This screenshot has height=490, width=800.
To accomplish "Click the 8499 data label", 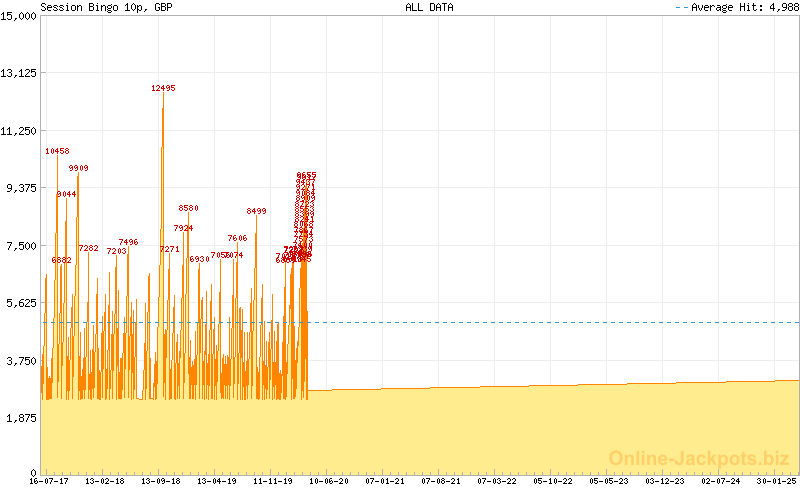I will click(256, 211).
